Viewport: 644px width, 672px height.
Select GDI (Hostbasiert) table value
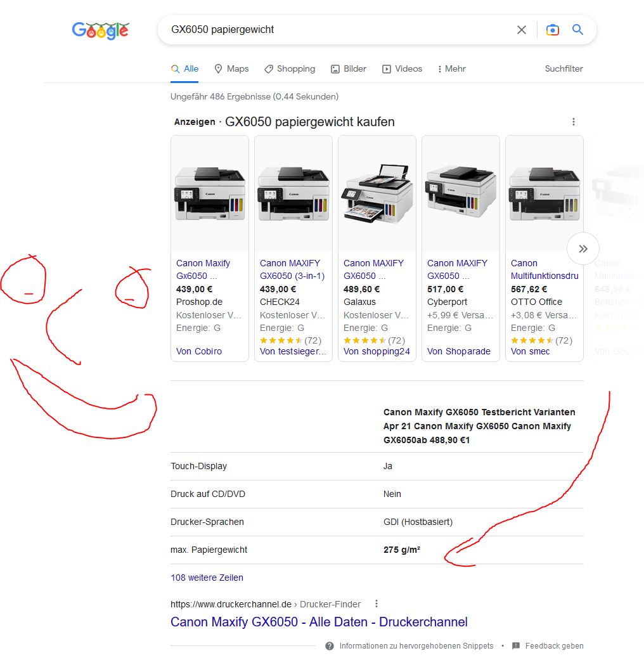418,522
